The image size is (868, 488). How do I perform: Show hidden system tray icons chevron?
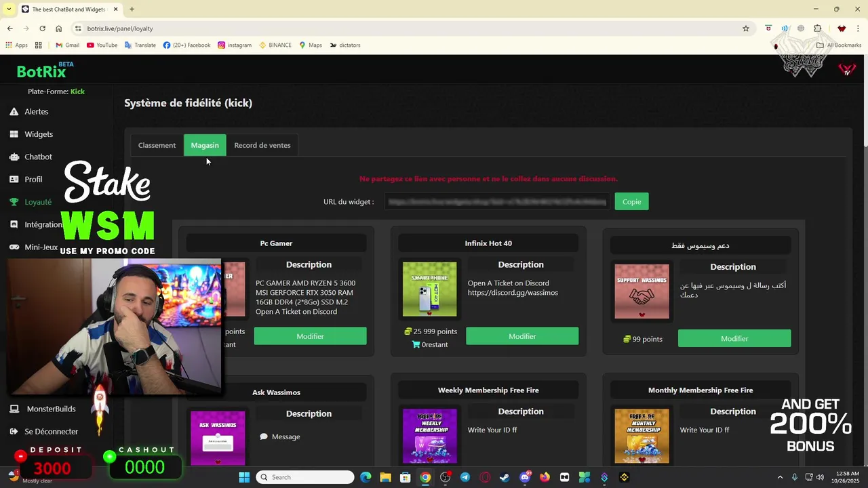780,477
